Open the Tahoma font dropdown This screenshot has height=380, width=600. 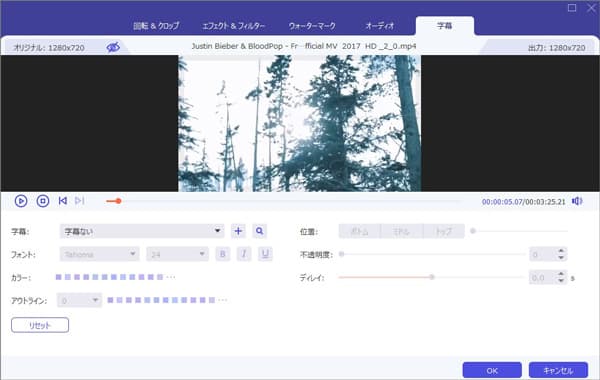coord(99,254)
